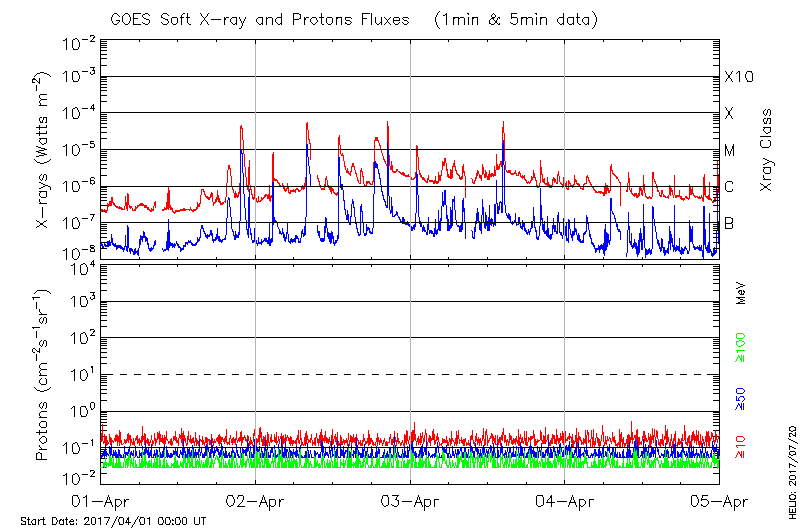Click the 'Protons' y-axis title

[44, 374]
